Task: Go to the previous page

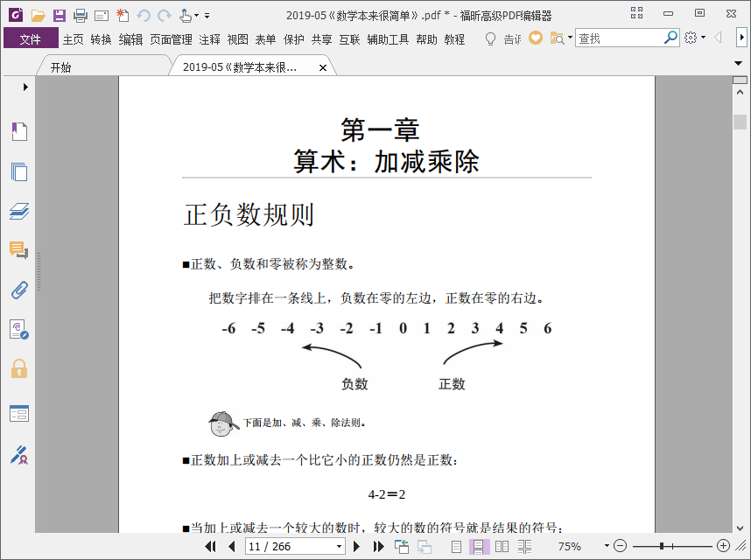Action: point(232,546)
